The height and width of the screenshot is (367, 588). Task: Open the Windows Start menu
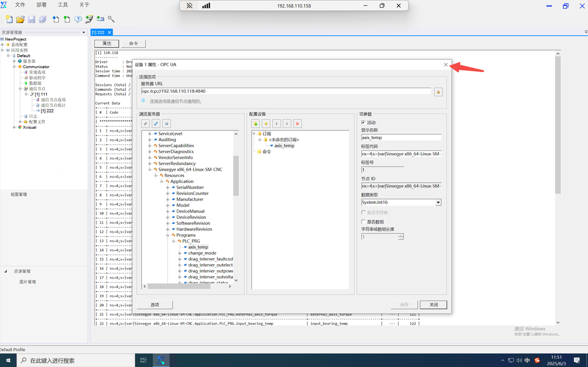[8, 361]
